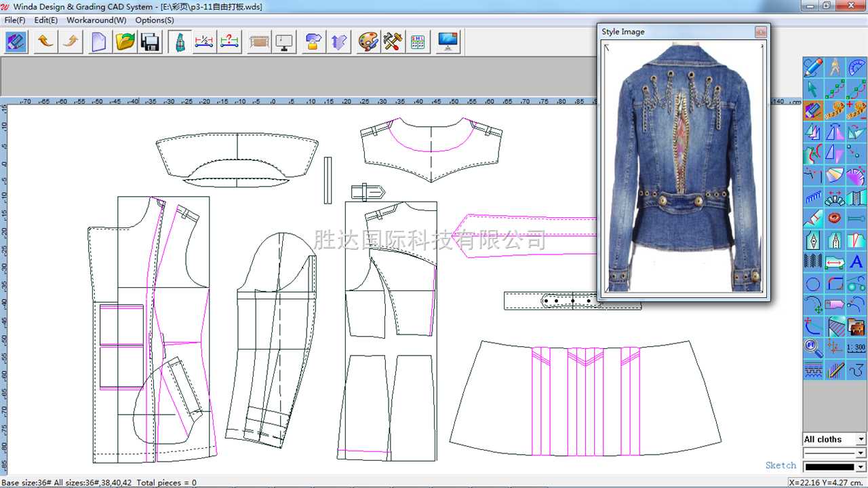
Task: Choose the circle drawing tool
Action: (x=813, y=284)
